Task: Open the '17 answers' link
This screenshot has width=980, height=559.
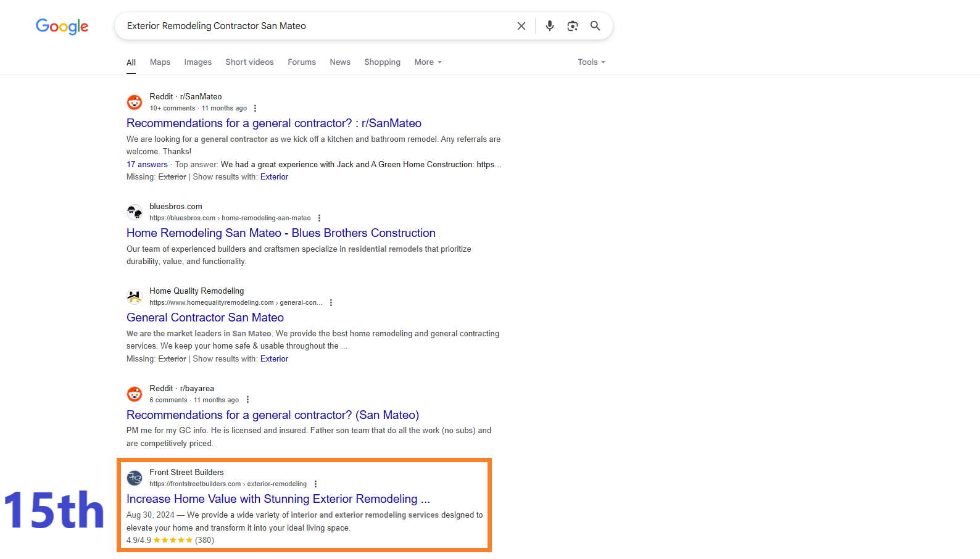Action: pyautogui.click(x=147, y=165)
